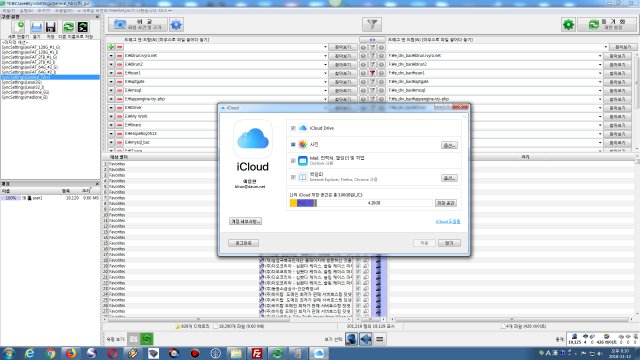Click the iCloud storage usage bar

(x=361, y=203)
